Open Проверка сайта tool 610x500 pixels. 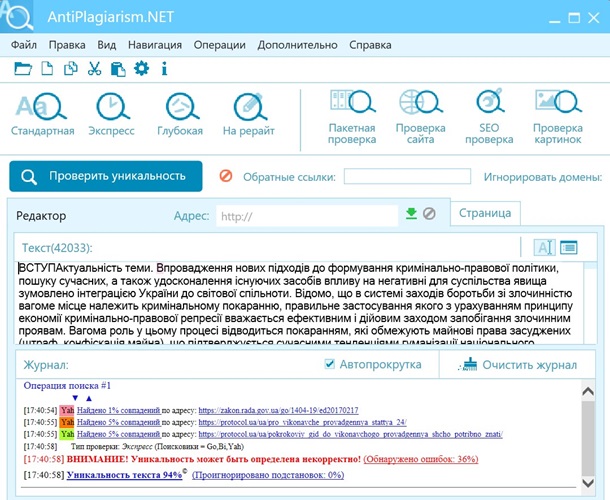pyautogui.click(x=420, y=117)
